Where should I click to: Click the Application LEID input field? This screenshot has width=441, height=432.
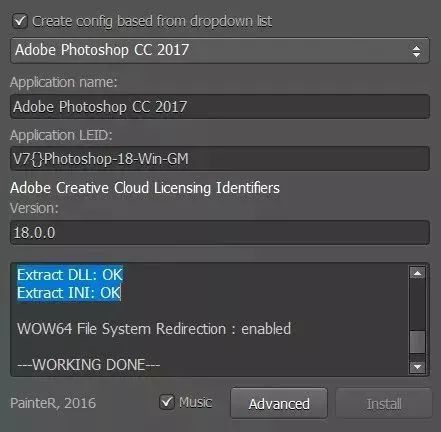click(x=220, y=159)
